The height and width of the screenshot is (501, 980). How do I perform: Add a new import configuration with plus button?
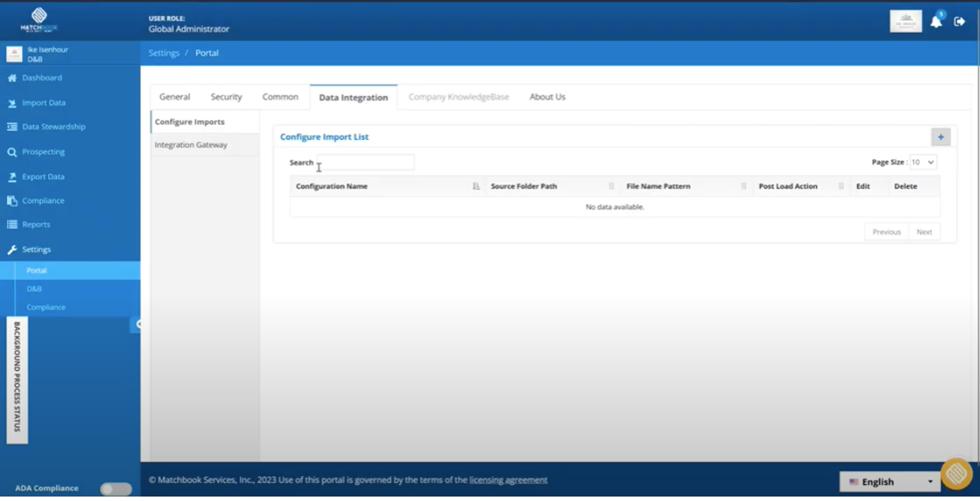941,137
